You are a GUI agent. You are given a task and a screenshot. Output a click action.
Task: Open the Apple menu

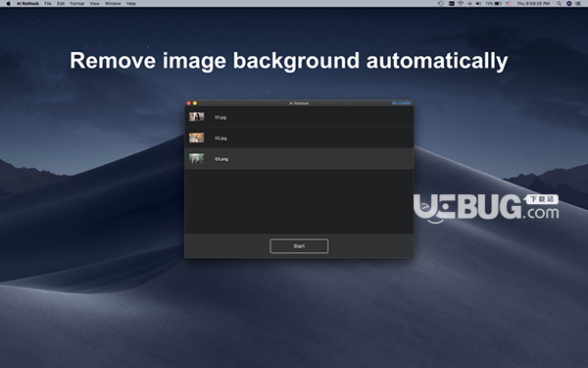9,3
